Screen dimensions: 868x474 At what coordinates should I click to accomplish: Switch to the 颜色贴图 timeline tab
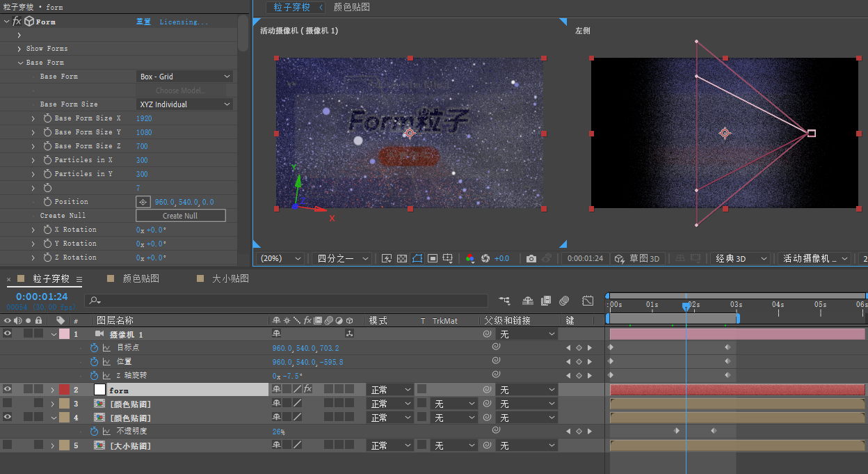tap(141, 278)
